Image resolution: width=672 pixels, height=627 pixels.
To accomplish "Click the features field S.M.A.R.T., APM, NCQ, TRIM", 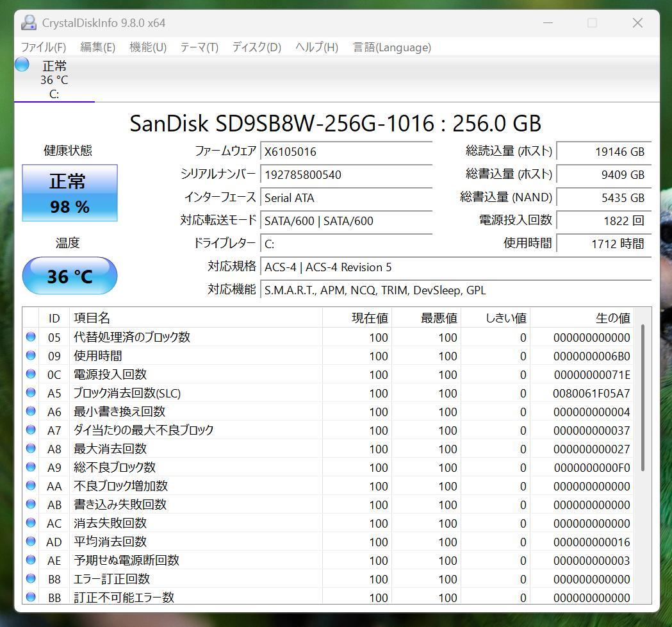I will point(456,290).
